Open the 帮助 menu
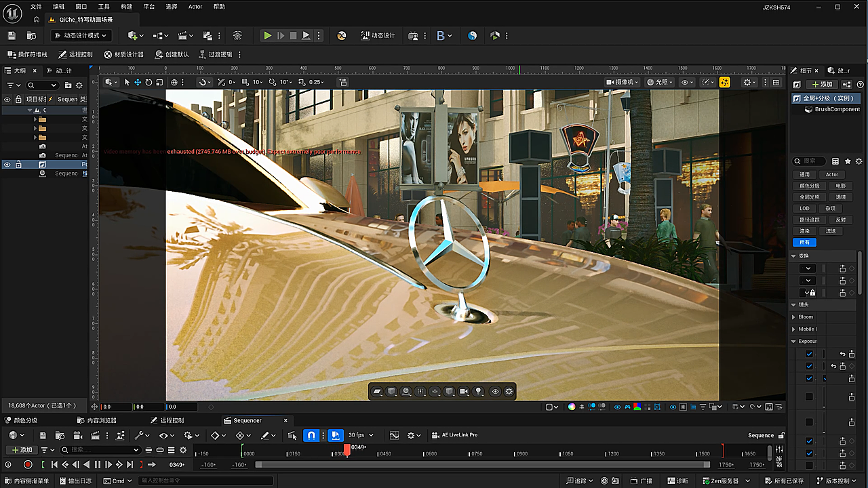Image resolution: width=868 pixels, height=488 pixels. pos(219,7)
